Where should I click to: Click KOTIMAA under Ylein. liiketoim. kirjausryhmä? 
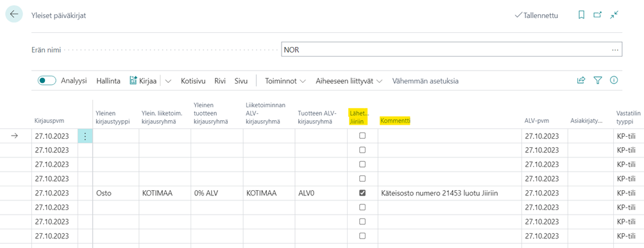coord(165,193)
